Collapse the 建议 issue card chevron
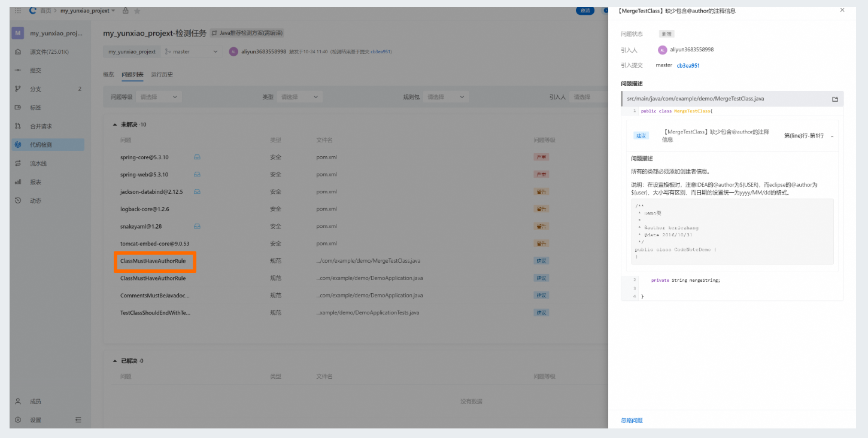The image size is (868, 438). click(x=832, y=136)
